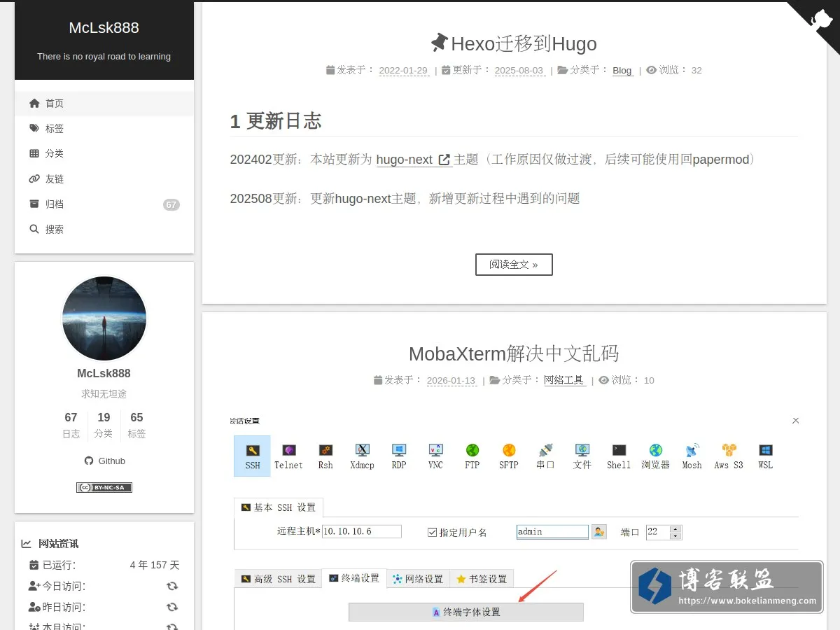This screenshot has width=840, height=630.
Task: Select the Xdmcp session icon
Action: (x=362, y=456)
